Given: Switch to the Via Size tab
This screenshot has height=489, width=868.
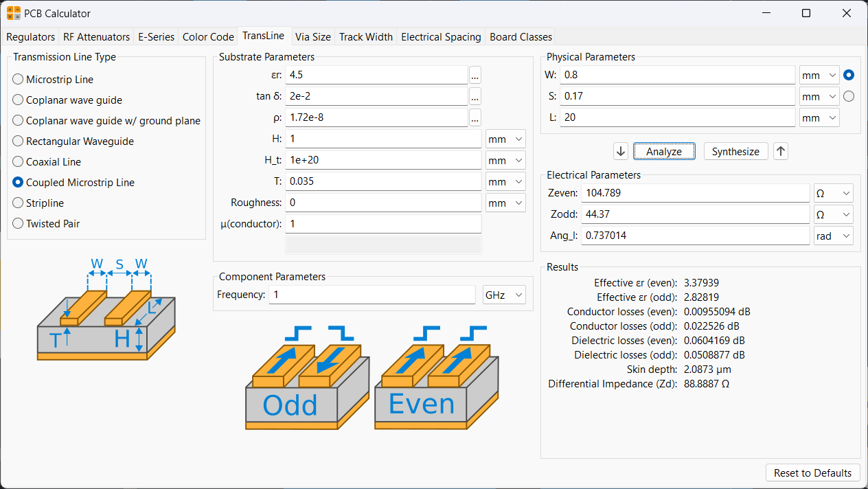Looking at the screenshot, I should 312,37.
